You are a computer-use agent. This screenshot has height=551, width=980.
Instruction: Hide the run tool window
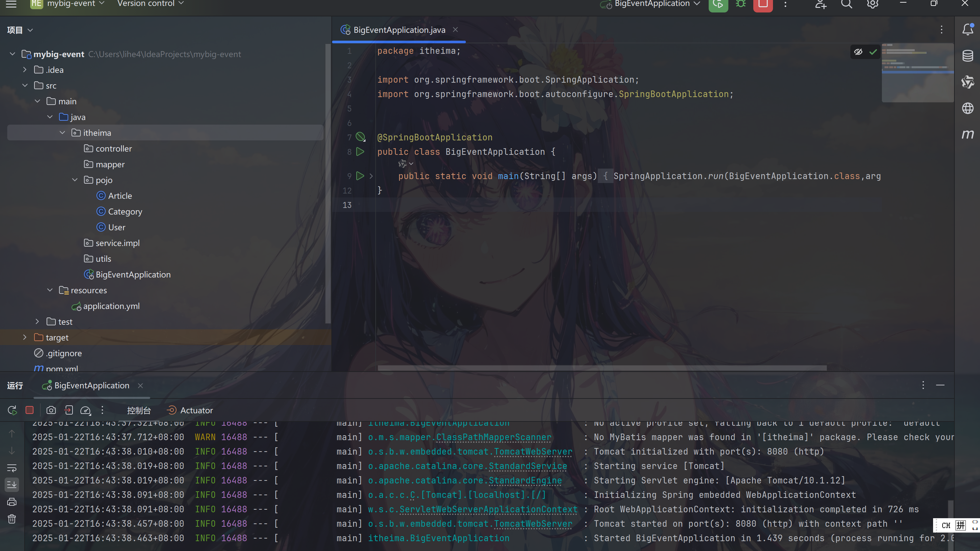[940, 385]
